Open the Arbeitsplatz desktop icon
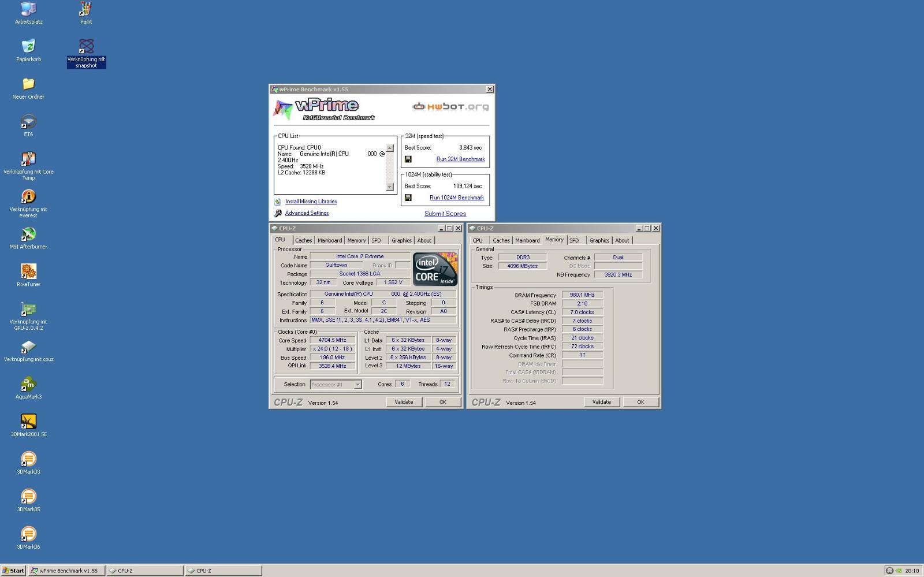Image resolution: width=924 pixels, height=577 pixels. [x=28, y=9]
